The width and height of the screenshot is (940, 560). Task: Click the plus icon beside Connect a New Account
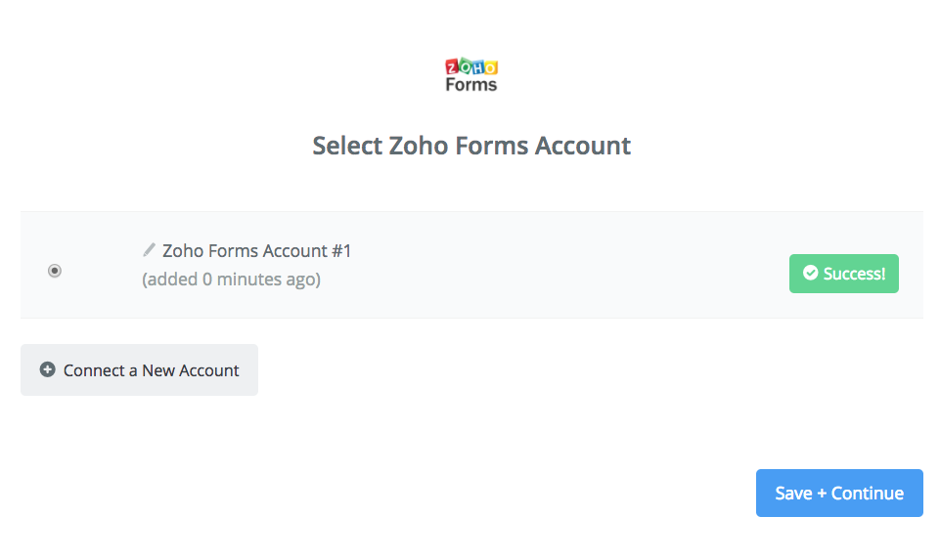[x=47, y=369]
